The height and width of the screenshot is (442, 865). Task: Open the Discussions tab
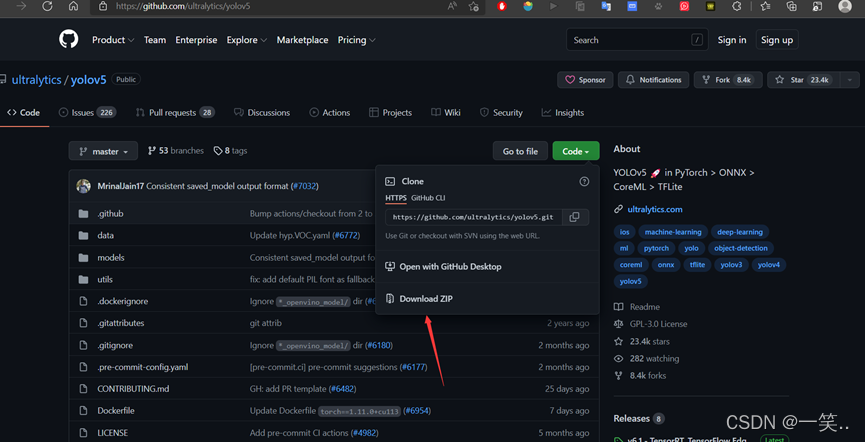point(261,113)
